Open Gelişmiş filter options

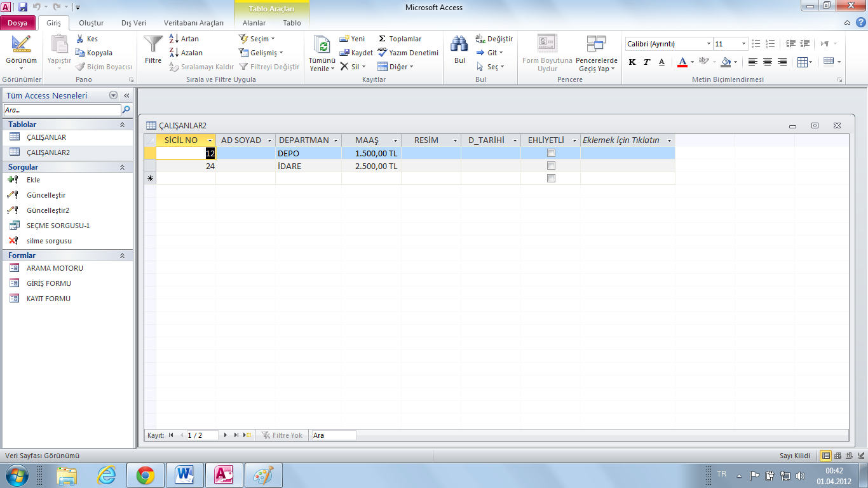(x=261, y=53)
